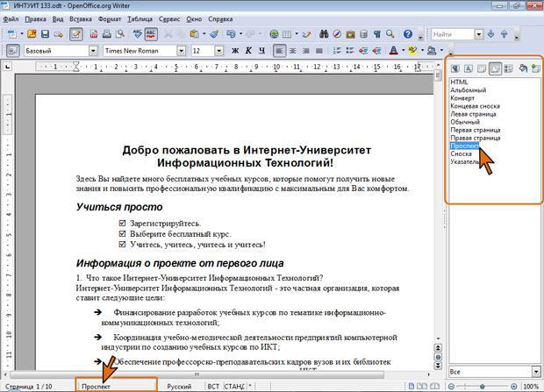Toggle bulleted list
Viewport: 544px width, 392px height.
[x=350, y=51]
